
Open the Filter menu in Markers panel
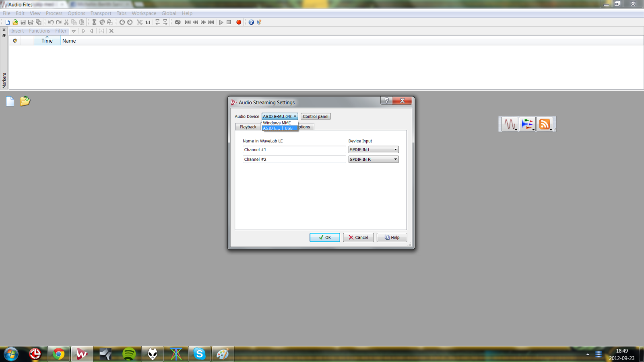(x=61, y=31)
